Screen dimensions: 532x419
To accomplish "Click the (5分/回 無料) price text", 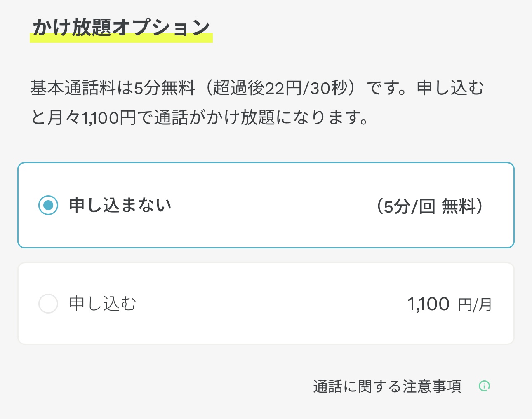I will point(430,206).
